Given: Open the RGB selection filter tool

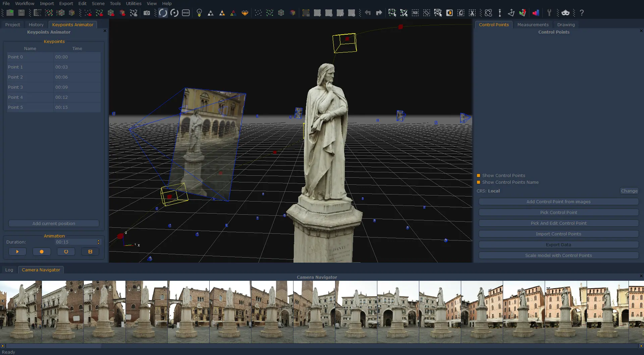Looking at the screenshot, I should coord(415,13).
